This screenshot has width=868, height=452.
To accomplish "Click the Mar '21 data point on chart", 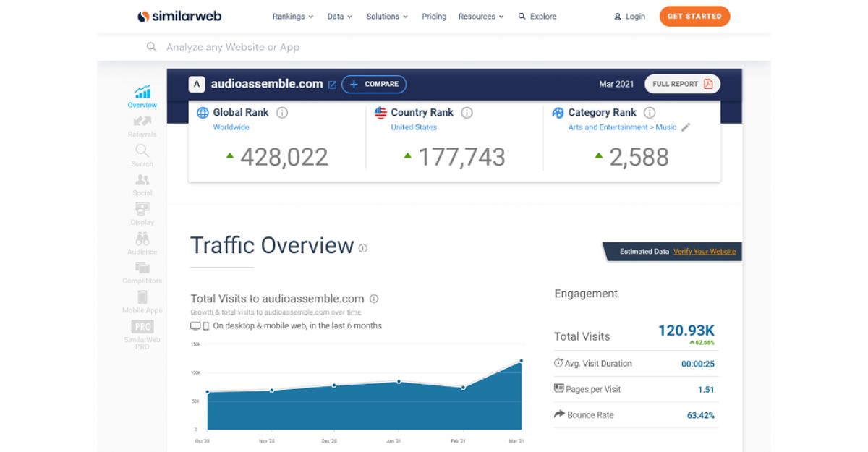I will pyautogui.click(x=521, y=361).
